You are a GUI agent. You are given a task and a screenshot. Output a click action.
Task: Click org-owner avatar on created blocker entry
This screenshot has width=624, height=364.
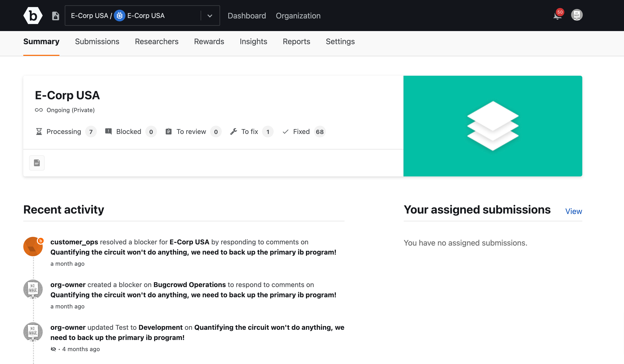(x=33, y=289)
